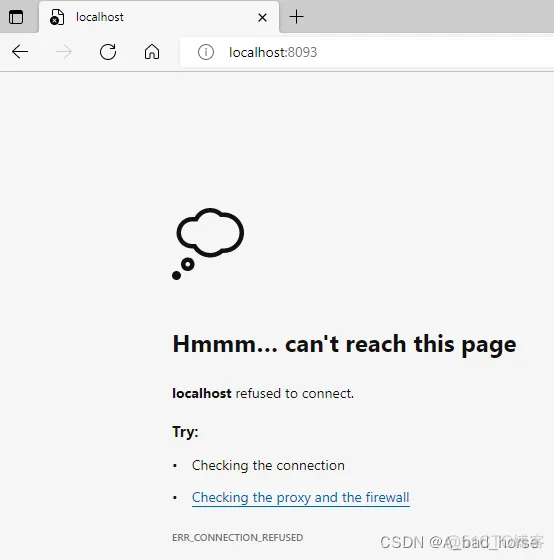This screenshot has width=554, height=560.
Task: Go to the home page
Action: point(152,52)
